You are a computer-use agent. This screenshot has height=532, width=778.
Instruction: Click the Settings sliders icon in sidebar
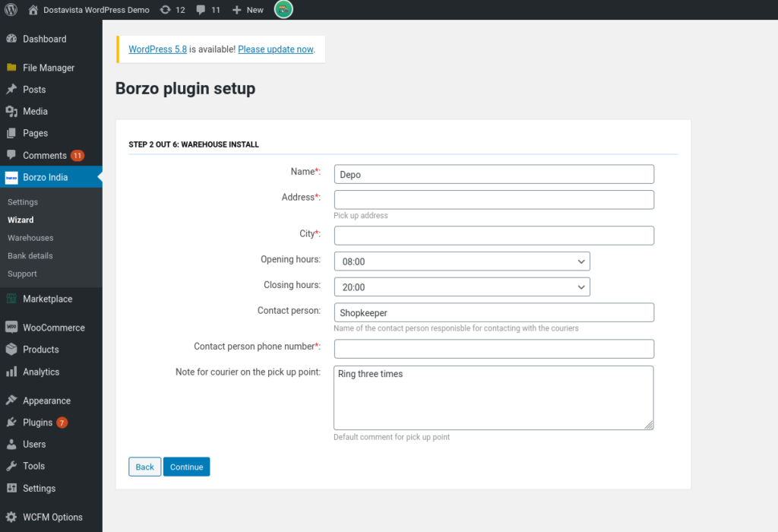pyautogui.click(x=11, y=488)
